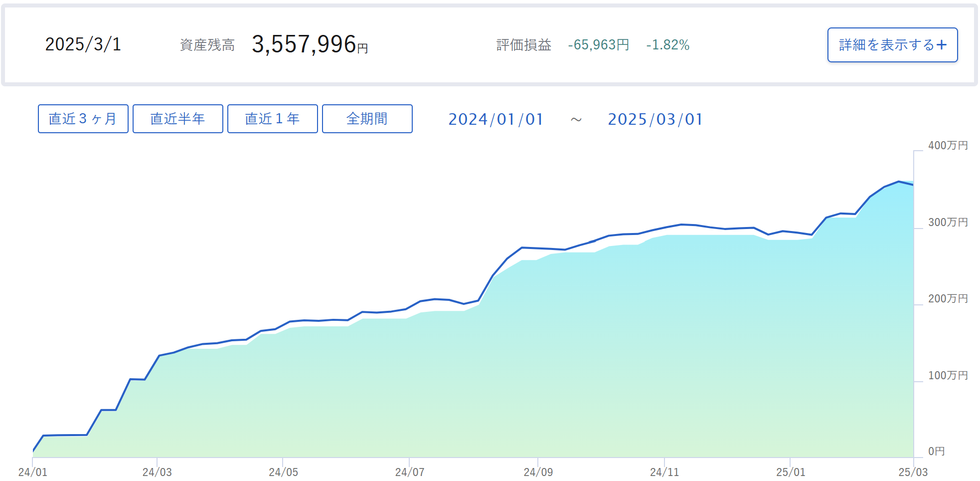Click the -65,963円 valuation loss value
Screen dimensions: 980x481
pyautogui.click(x=599, y=45)
